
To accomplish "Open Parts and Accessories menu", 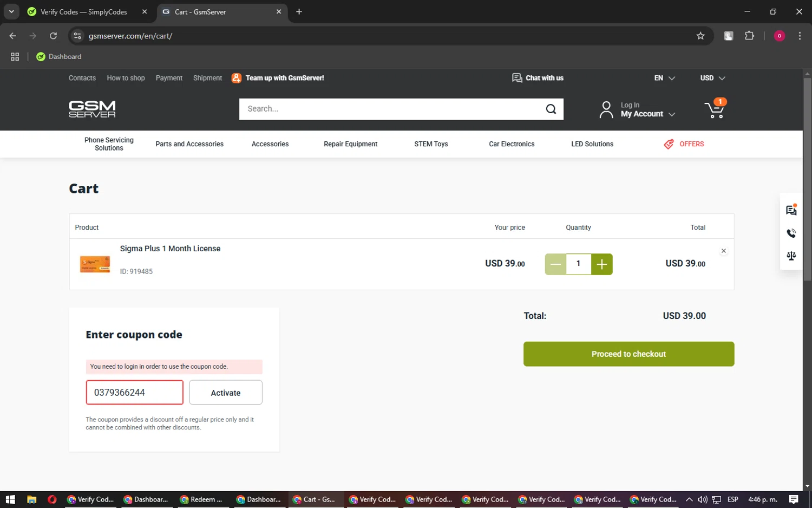I will click(189, 144).
